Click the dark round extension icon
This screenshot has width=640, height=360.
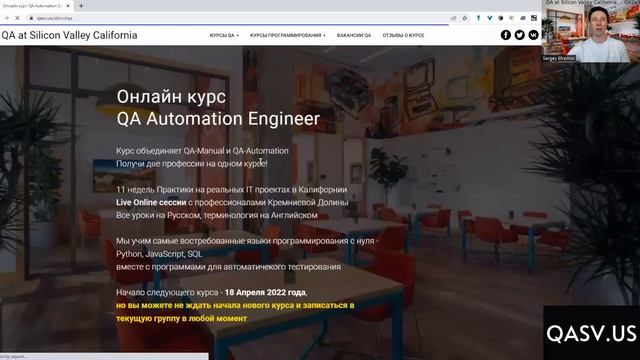(500, 18)
